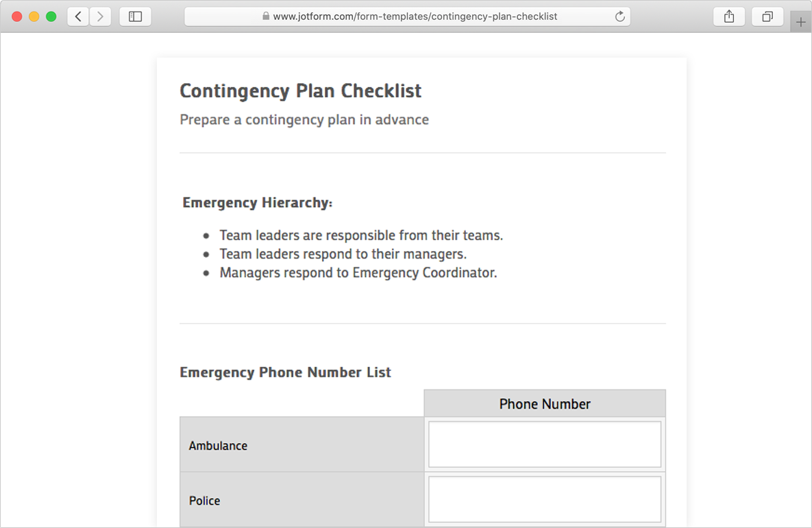Viewport: 812px width, 528px height.
Task: Go forward to the next page
Action: pos(100,16)
